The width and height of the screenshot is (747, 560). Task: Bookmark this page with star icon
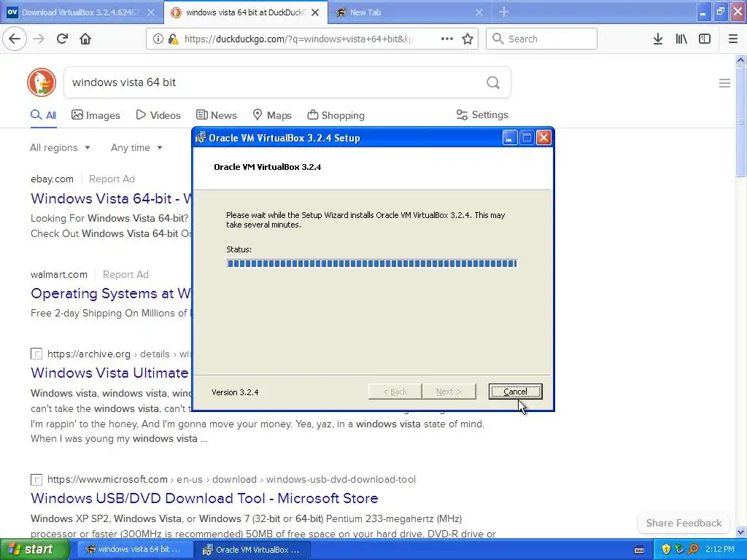[468, 39]
